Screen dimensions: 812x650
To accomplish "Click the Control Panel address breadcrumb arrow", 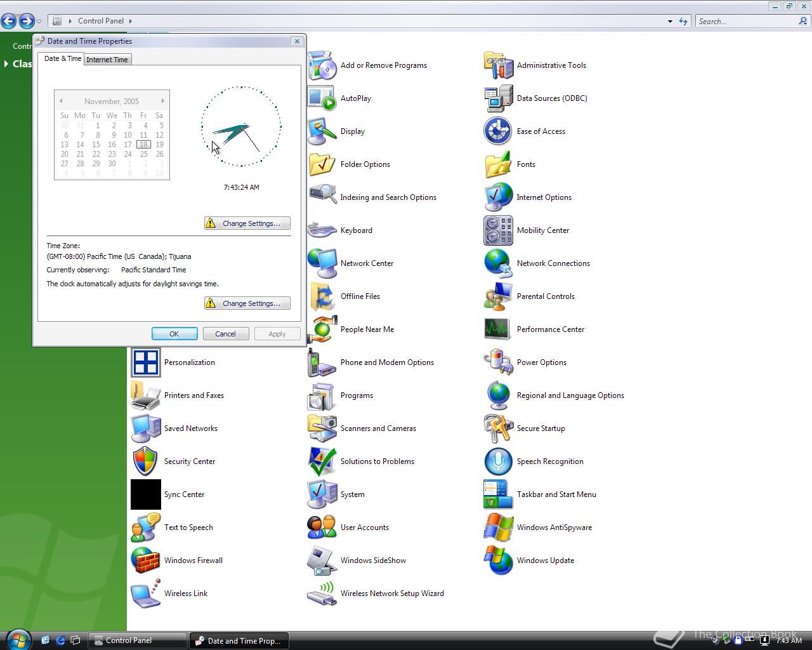I will (x=131, y=21).
